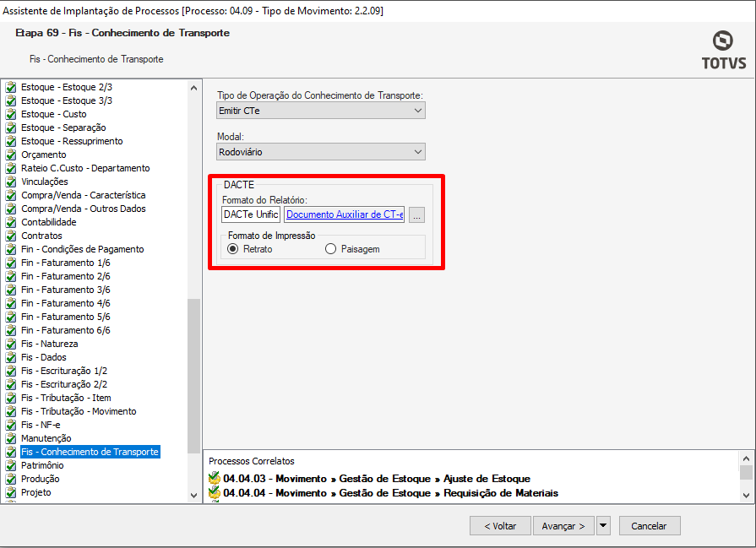
Task: Click checkmark icon beside Rateio C.Custo - Departamento
Action: [11, 168]
